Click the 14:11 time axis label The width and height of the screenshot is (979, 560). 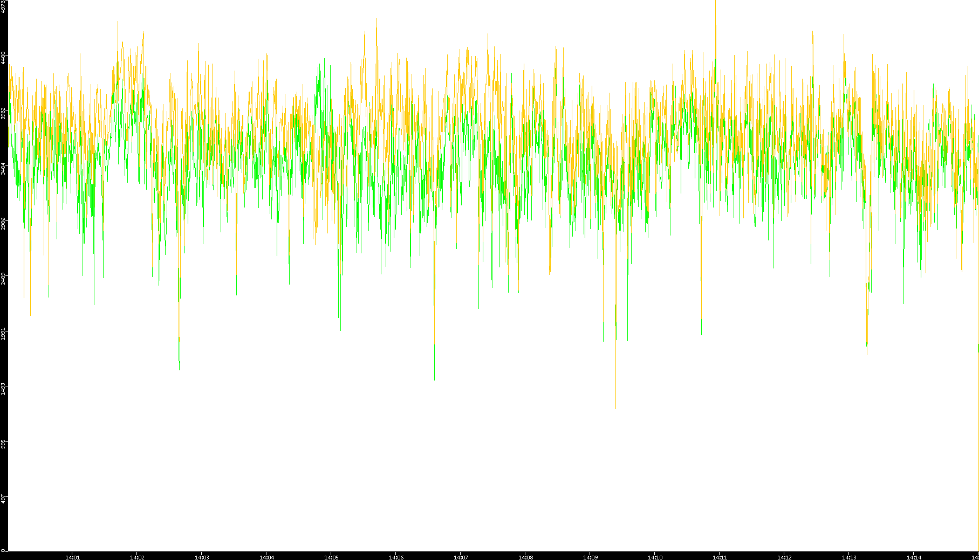pyautogui.click(x=720, y=557)
